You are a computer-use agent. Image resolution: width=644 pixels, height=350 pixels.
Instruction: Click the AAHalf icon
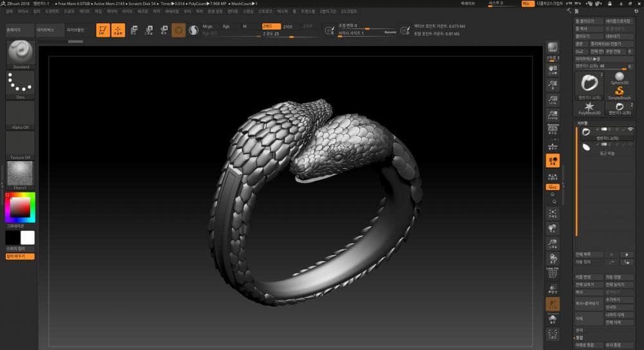point(553,115)
